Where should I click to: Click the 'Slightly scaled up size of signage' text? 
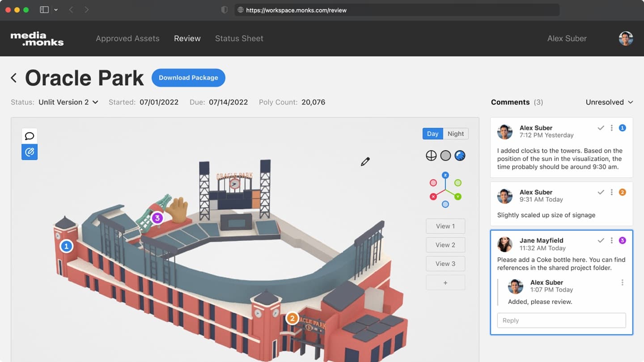click(x=546, y=215)
